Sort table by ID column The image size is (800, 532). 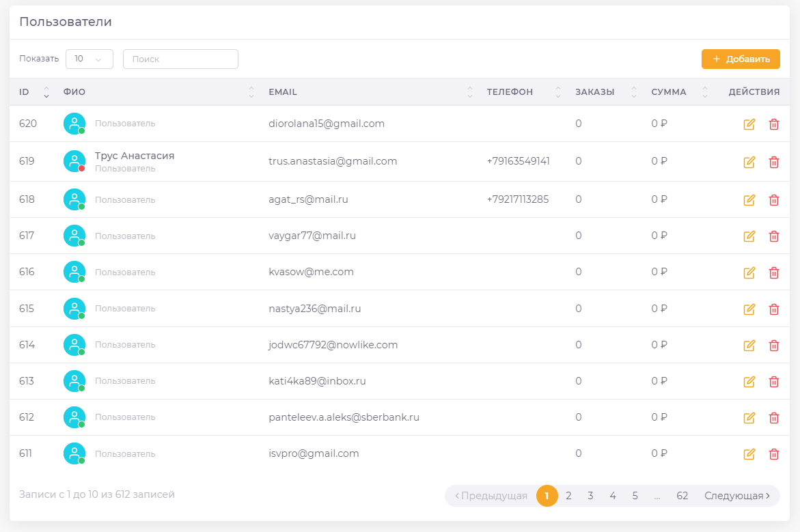point(34,92)
